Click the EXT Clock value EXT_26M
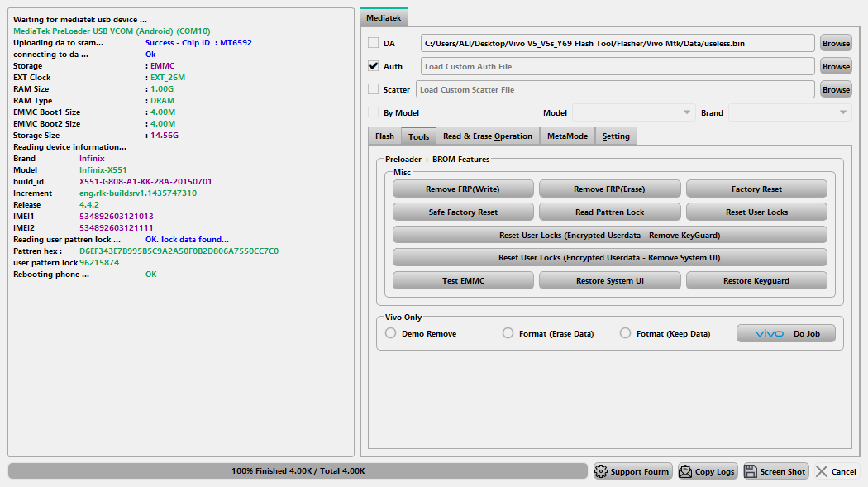The height and width of the screenshot is (487, 868). coord(168,78)
